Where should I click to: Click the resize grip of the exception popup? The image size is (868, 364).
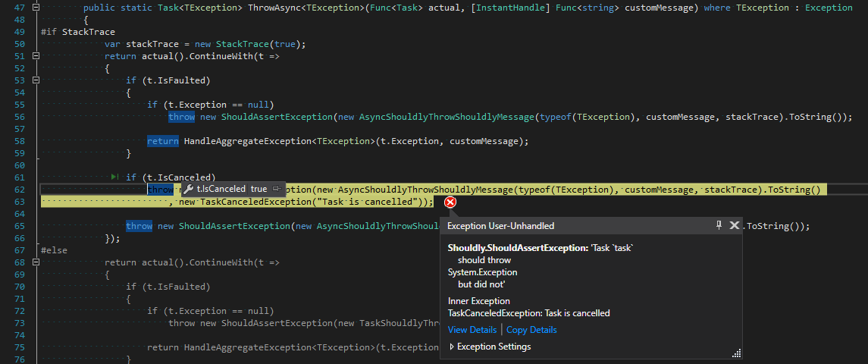(737, 353)
